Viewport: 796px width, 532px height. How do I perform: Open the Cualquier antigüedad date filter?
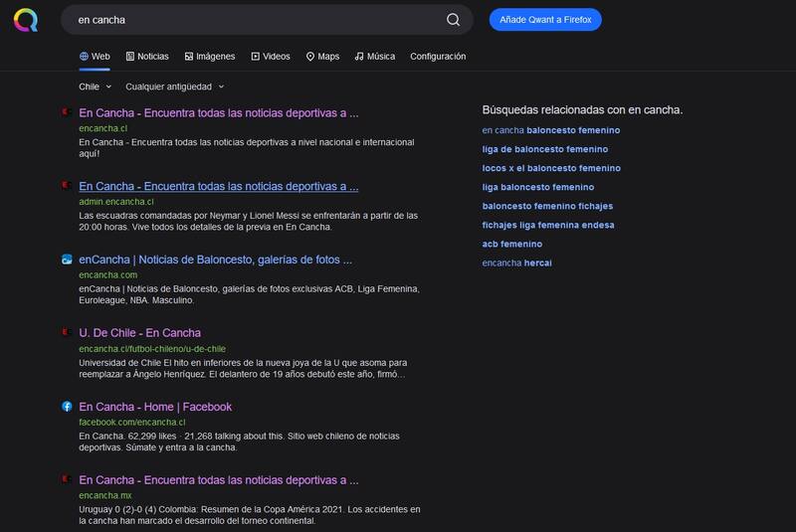174,87
